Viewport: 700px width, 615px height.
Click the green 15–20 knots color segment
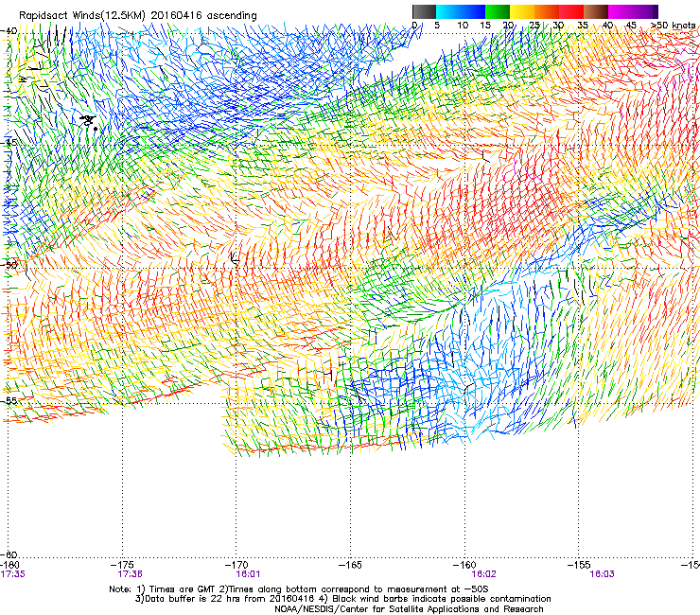pyautogui.click(x=498, y=11)
